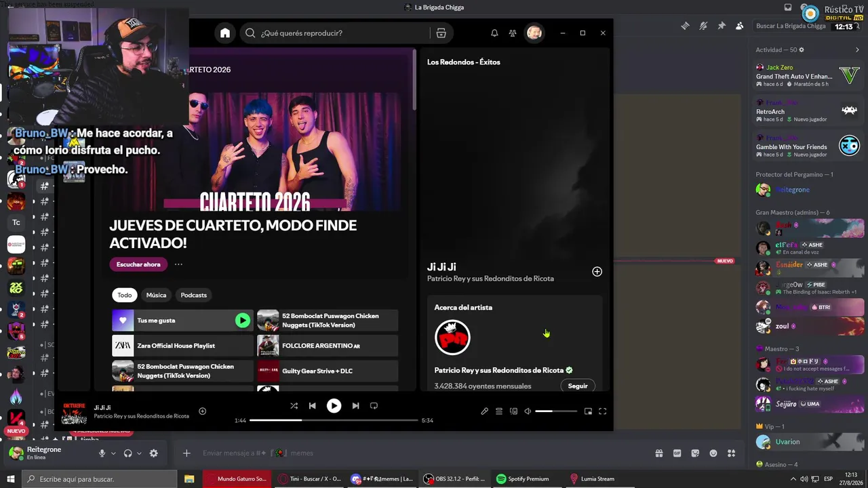Open Discord user settings gear
This screenshot has height=488, width=868.
coord(153,453)
